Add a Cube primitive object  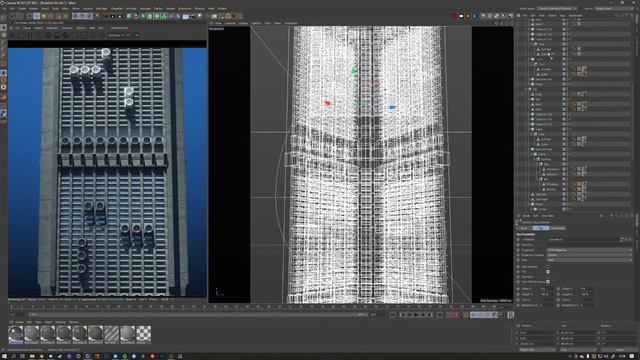point(129,16)
